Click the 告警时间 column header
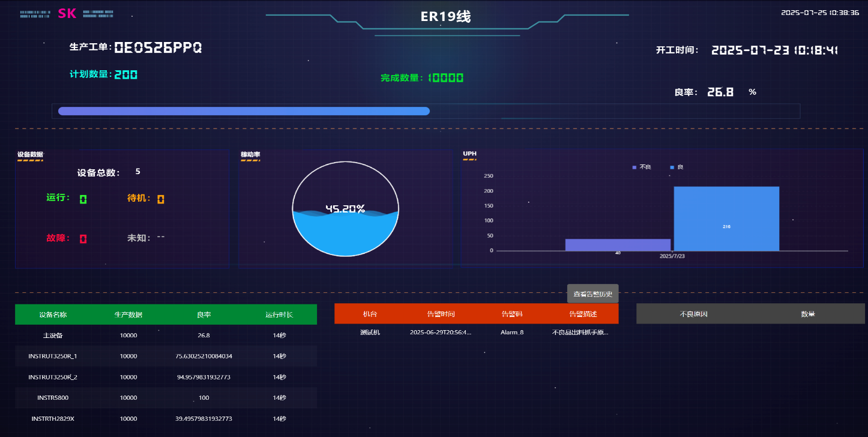 point(441,314)
